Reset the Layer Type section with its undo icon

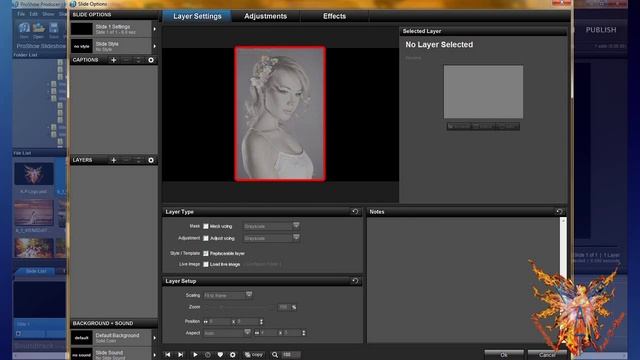355,211
